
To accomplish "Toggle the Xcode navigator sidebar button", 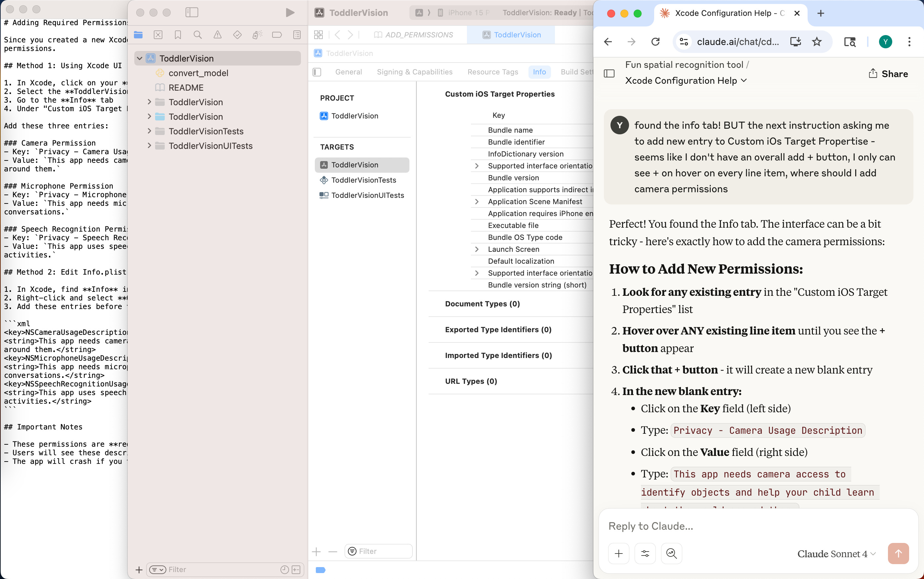I will [191, 13].
